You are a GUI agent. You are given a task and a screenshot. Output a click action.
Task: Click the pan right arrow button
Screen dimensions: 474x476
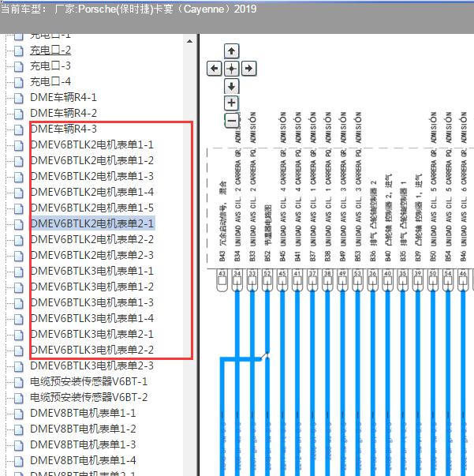point(248,69)
